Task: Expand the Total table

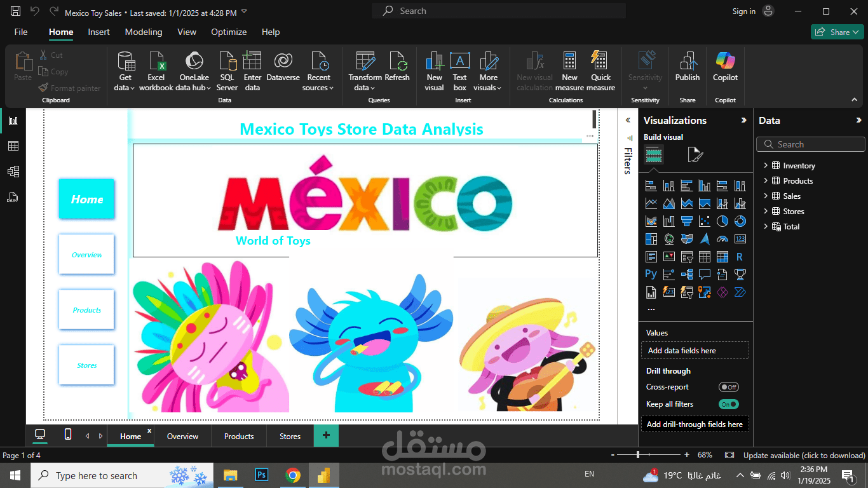Action: click(x=765, y=226)
